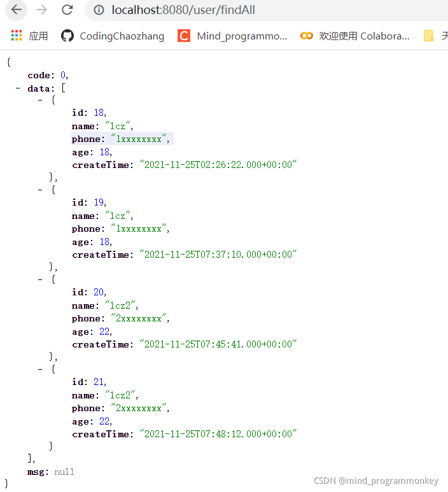
Task: Click createTime value 2021-11-25T07:48:12
Action: 218,433
